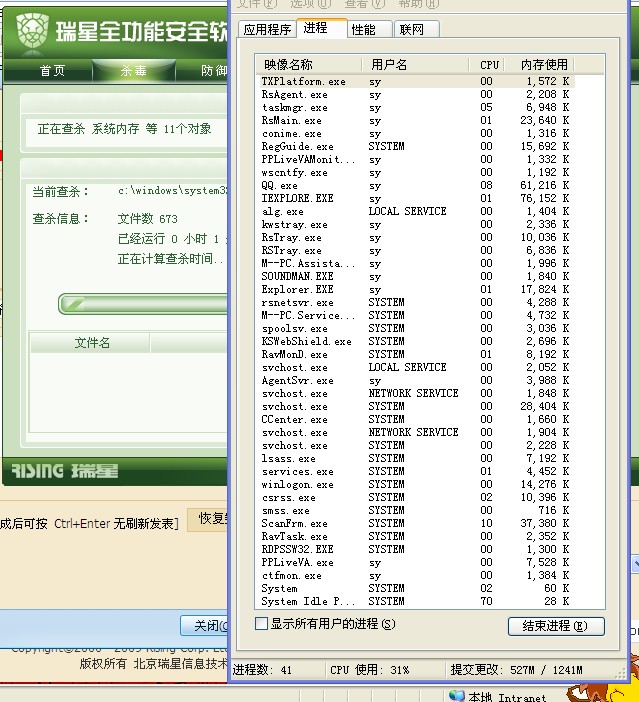Enable 显示所有用户的进程 checkbox
This screenshot has height=702, width=639.
(261, 623)
